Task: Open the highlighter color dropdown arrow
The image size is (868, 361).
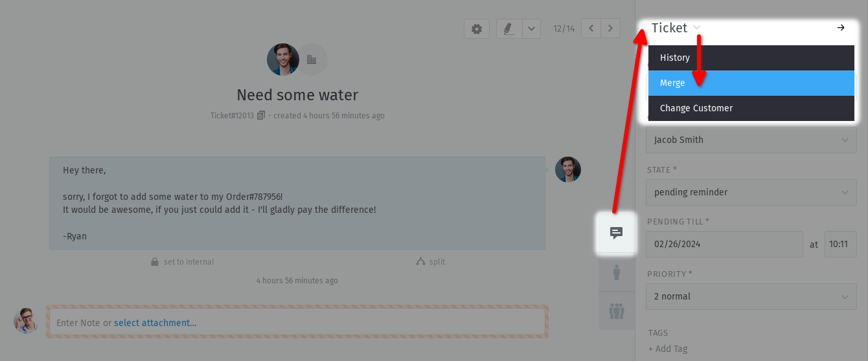Action: pos(531,28)
